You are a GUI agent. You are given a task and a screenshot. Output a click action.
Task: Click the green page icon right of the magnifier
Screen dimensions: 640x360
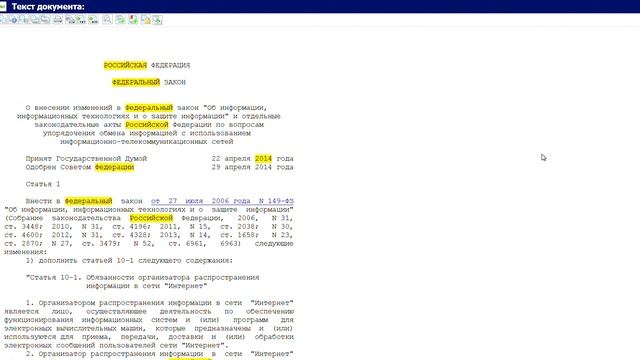120,20
